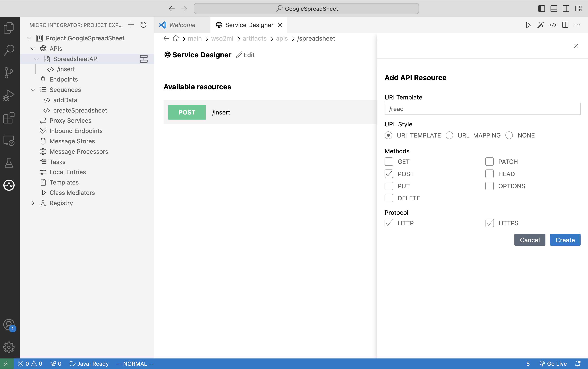Image resolution: width=588 pixels, height=369 pixels.
Task: Select URL_MAPPING URL style
Action: tap(449, 135)
